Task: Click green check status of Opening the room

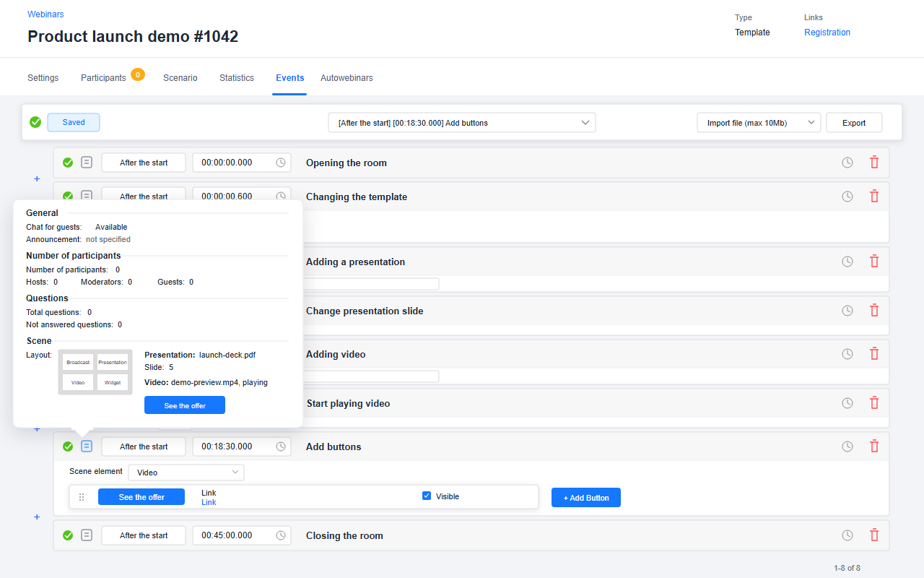Action: (x=68, y=163)
